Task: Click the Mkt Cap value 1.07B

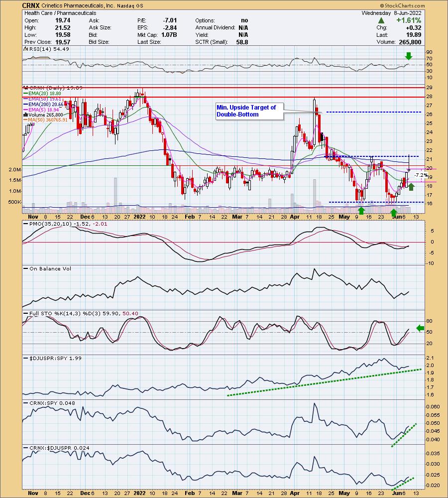Action: (169, 35)
